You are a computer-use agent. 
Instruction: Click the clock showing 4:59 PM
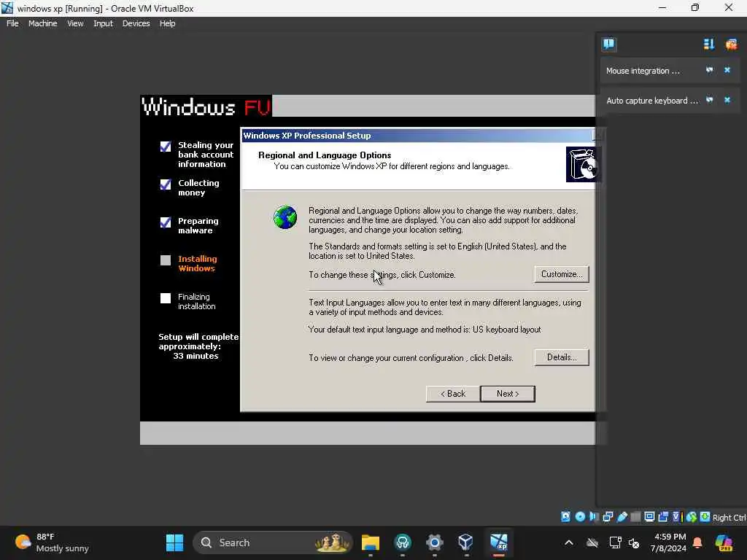pyautogui.click(x=668, y=542)
